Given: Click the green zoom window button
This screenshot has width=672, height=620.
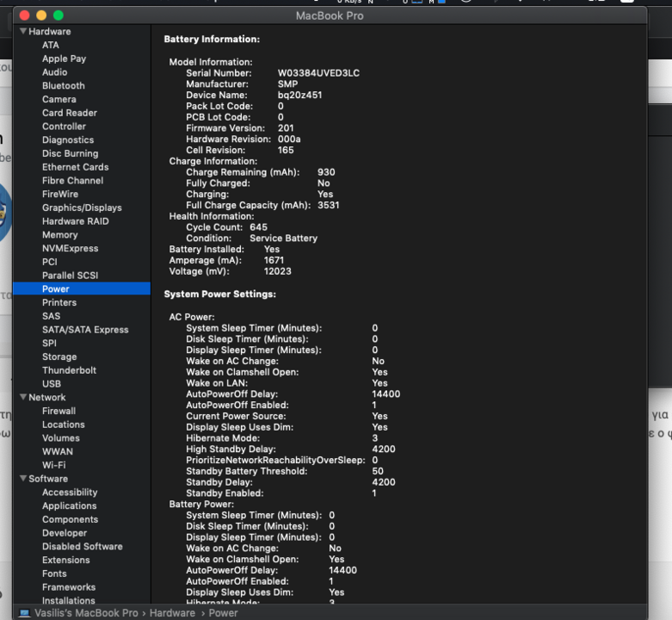Looking at the screenshot, I should click(59, 15).
